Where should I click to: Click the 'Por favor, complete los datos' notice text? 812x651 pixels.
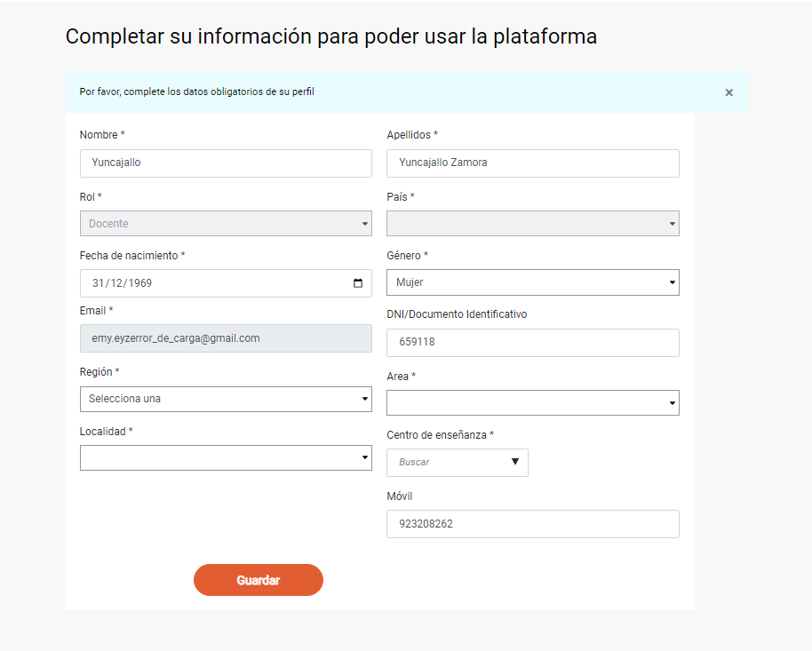click(x=196, y=91)
